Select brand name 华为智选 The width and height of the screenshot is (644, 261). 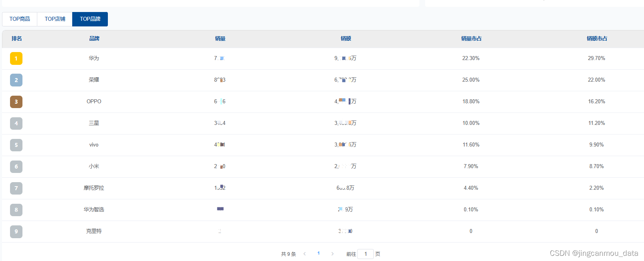(94, 210)
